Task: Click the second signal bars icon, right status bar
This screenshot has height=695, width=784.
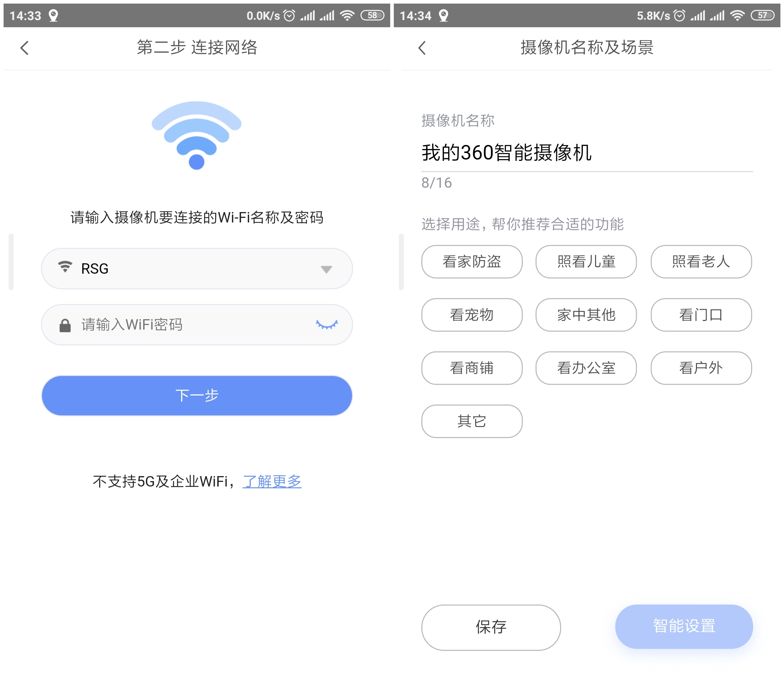Action: (717, 15)
